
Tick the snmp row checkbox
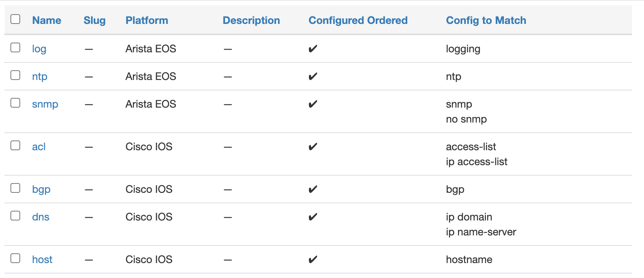pyautogui.click(x=15, y=103)
